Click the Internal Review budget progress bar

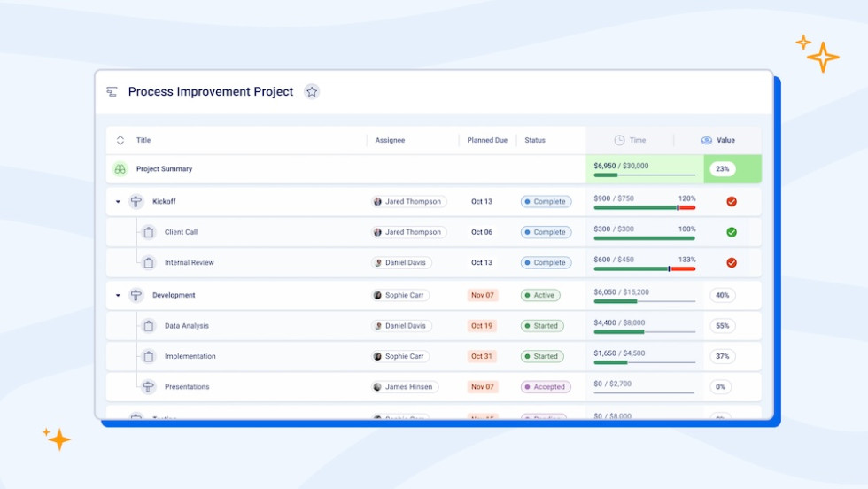[x=644, y=268]
